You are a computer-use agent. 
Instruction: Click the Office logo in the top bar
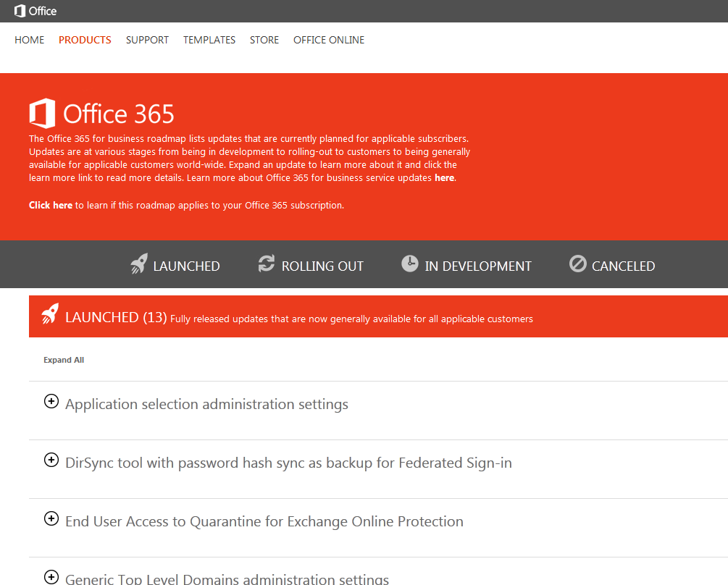coord(35,11)
